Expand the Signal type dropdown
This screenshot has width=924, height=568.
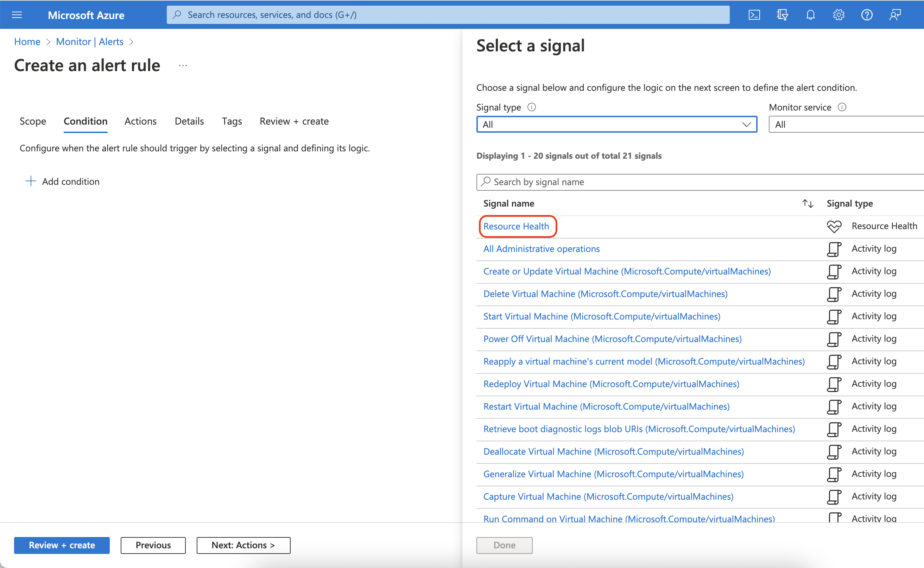(x=616, y=124)
